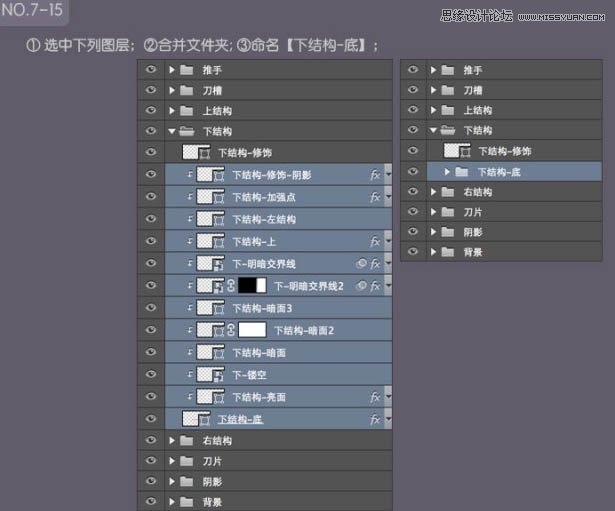Screen dimensions: 615x511
Task: Collapse the 下结构 group in left panel
Action: point(171,131)
